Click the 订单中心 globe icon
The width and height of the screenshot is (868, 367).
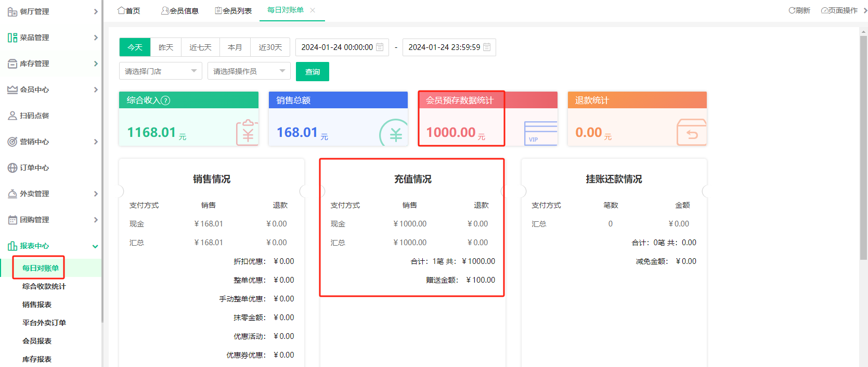(12, 168)
